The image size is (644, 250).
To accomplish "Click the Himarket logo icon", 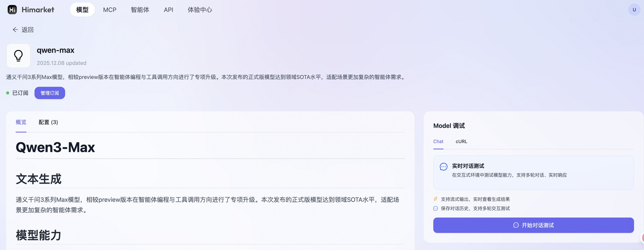I will click(x=12, y=10).
